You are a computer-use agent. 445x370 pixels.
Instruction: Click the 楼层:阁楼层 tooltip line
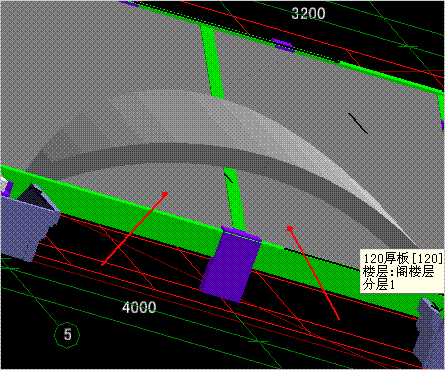(398, 272)
